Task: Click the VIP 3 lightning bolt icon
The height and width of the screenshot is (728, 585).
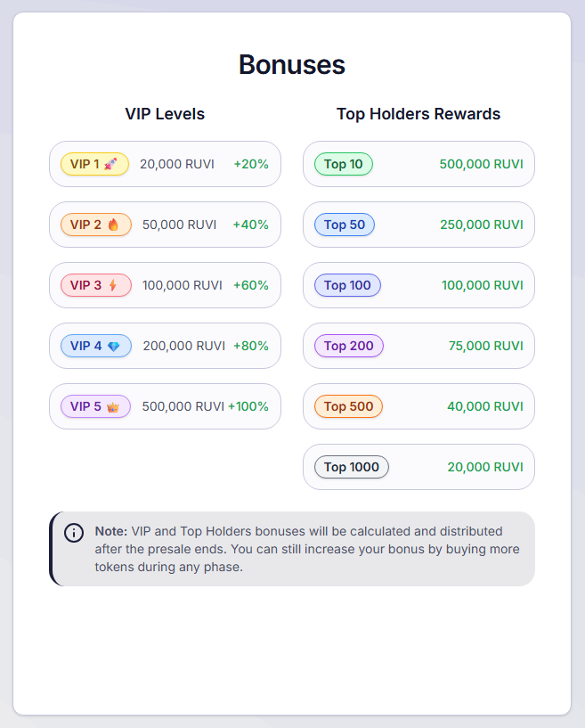Action: [x=113, y=285]
